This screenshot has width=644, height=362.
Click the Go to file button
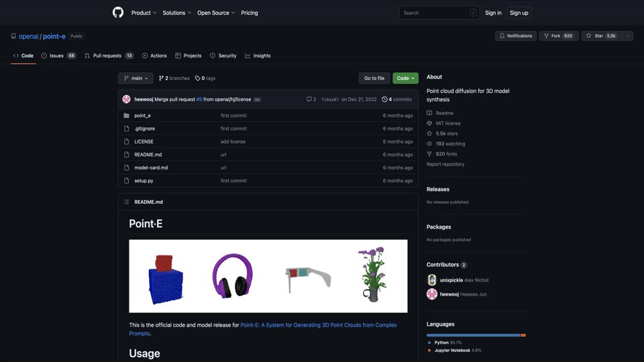point(374,78)
